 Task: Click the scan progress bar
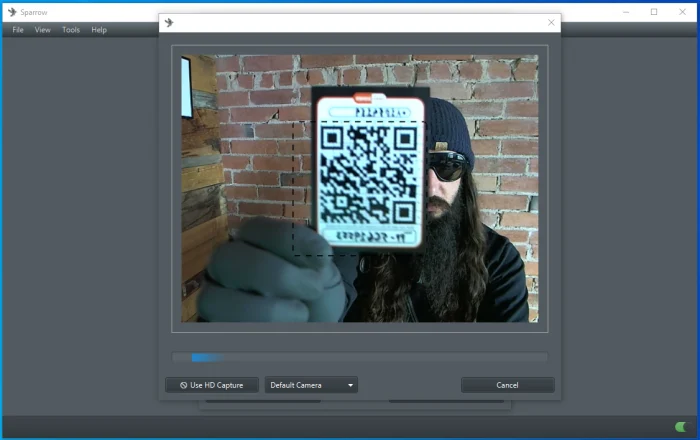(x=359, y=357)
